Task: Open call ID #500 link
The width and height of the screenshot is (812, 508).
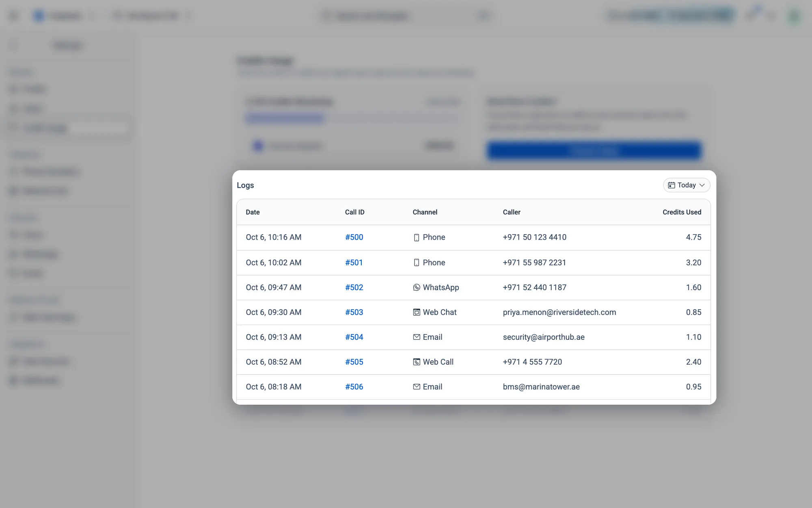Action: 354,237
